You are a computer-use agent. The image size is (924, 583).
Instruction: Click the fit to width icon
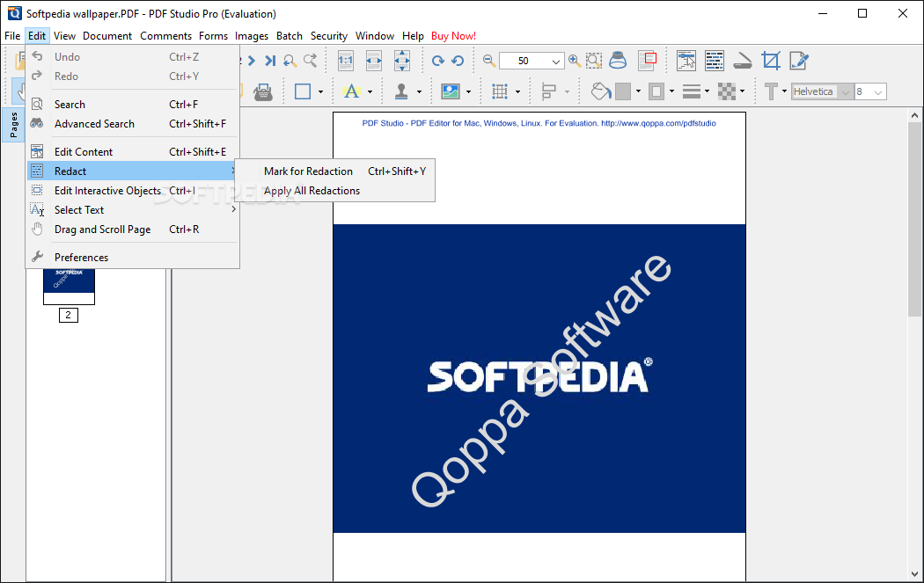click(374, 61)
